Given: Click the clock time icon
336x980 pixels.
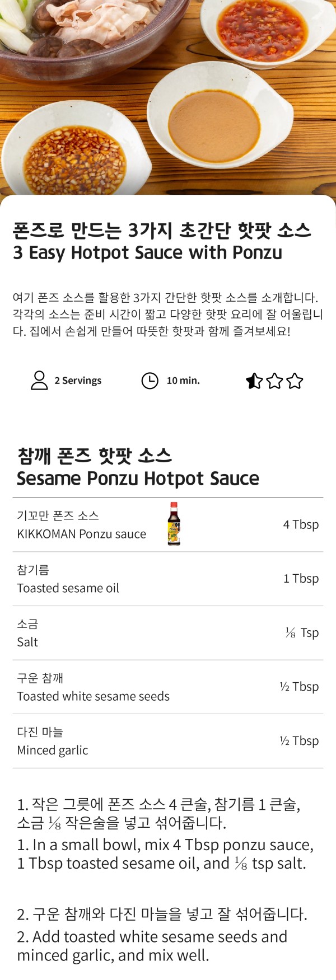Looking at the screenshot, I should click(x=150, y=381).
